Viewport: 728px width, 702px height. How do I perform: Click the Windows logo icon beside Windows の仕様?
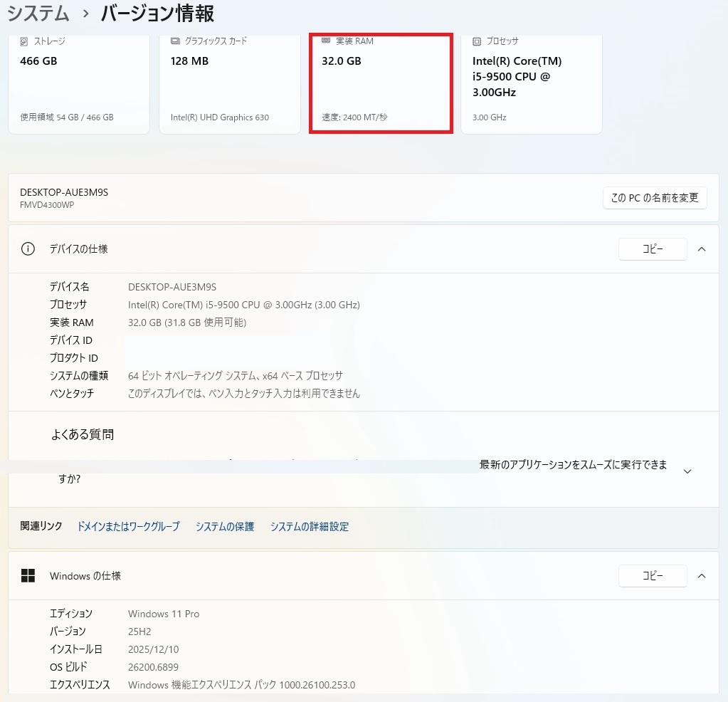pos(28,576)
